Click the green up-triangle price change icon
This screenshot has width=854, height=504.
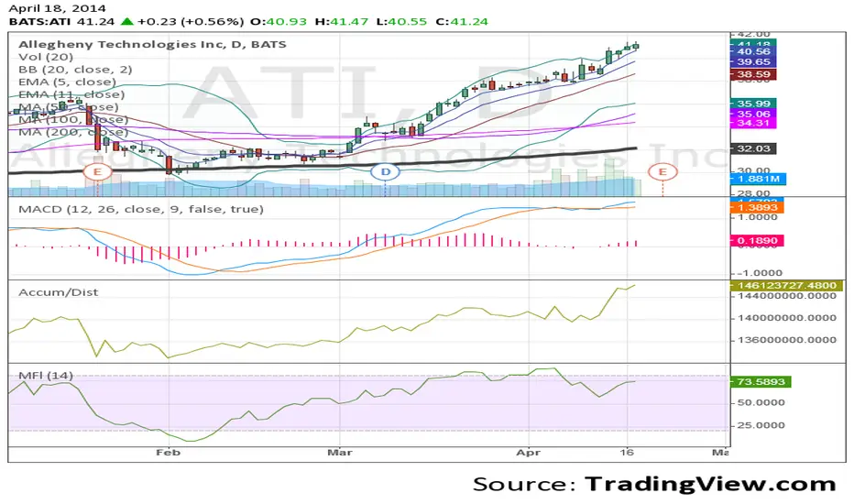point(126,22)
